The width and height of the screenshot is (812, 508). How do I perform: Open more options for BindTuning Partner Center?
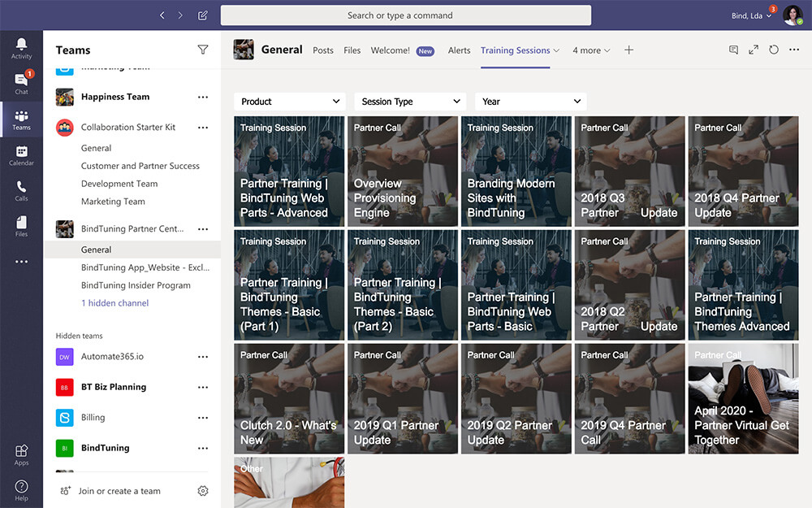(203, 229)
